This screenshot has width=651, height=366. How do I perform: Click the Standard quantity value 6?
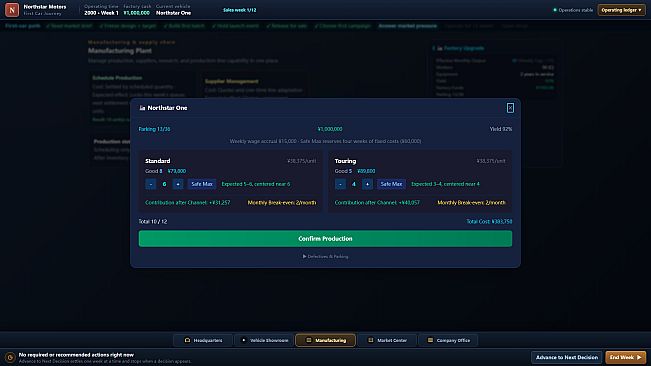coord(164,184)
